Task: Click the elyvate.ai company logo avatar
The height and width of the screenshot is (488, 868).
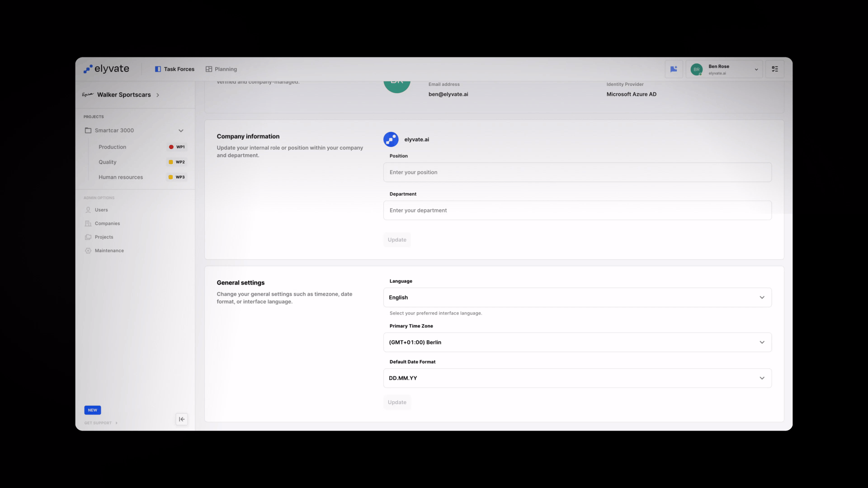Action: [x=391, y=140]
